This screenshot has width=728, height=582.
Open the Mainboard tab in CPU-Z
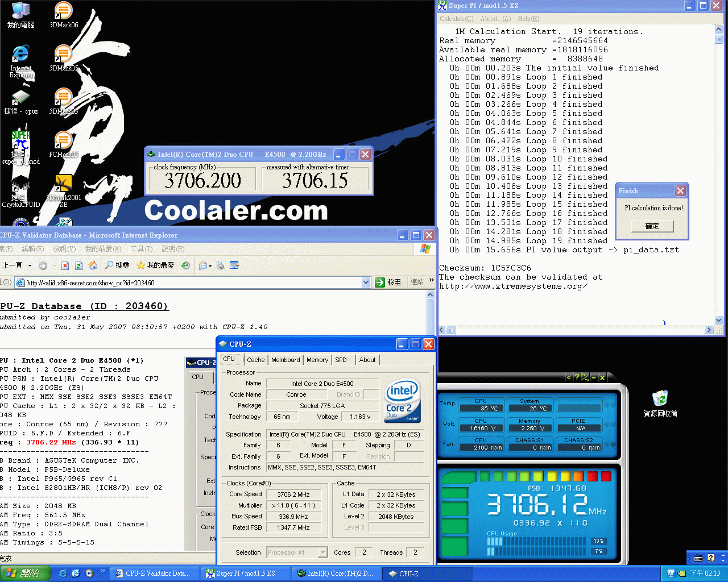tap(286, 360)
